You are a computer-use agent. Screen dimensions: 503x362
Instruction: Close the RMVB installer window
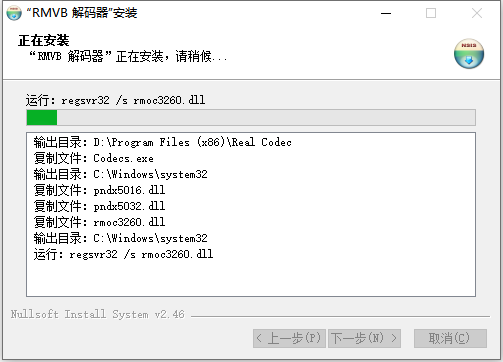coord(477,13)
